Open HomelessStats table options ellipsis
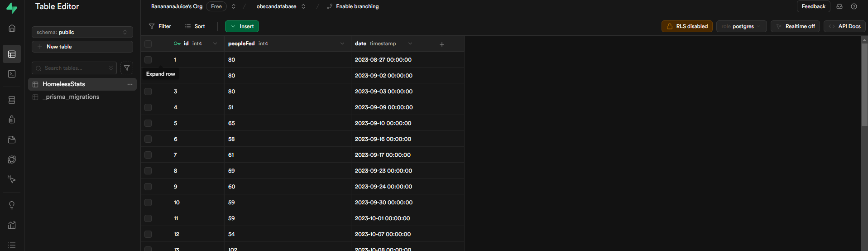The height and width of the screenshot is (251, 868). (130, 84)
